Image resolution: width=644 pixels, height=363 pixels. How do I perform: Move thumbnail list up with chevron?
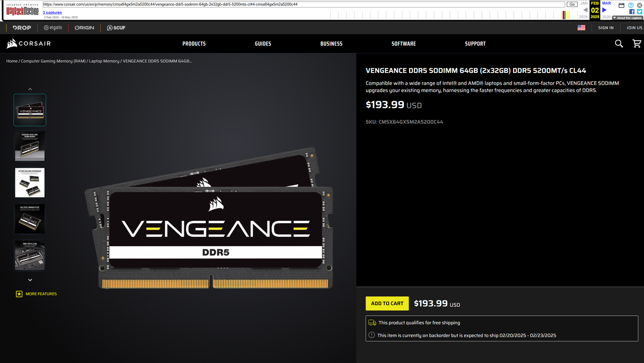[x=30, y=89]
